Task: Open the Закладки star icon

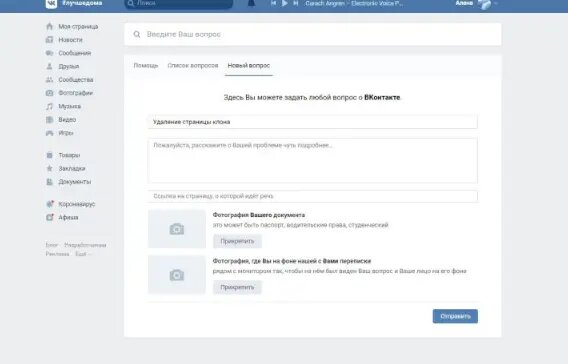Action: [x=50, y=168]
